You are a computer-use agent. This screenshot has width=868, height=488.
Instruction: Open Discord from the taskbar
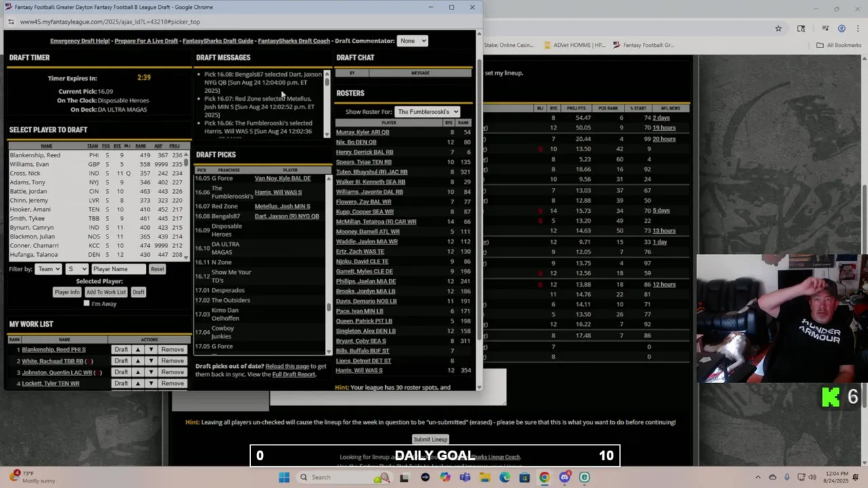[x=564, y=477]
